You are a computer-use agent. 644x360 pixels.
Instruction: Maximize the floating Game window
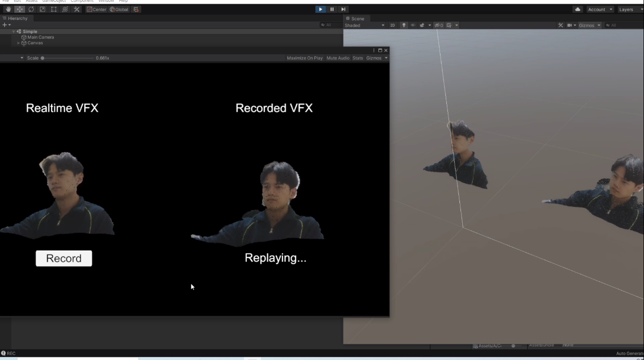point(380,51)
